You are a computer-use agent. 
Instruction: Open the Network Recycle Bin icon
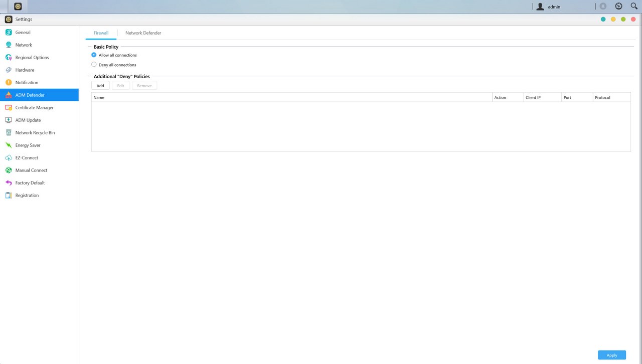tap(9, 132)
